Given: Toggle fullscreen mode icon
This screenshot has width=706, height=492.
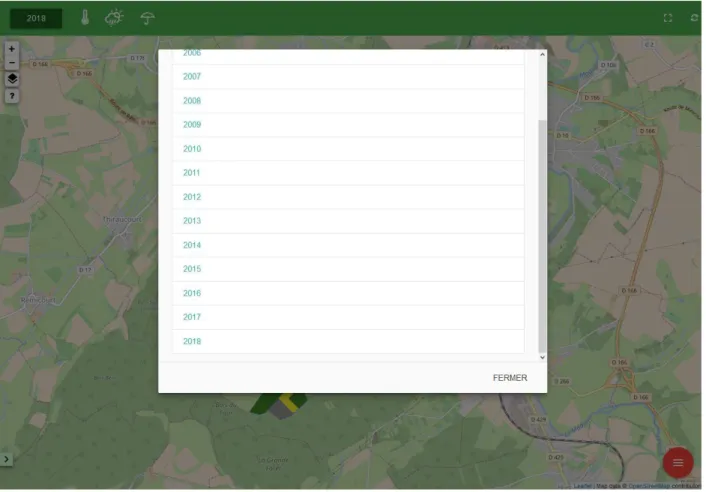Looking at the screenshot, I should click(x=668, y=18).
